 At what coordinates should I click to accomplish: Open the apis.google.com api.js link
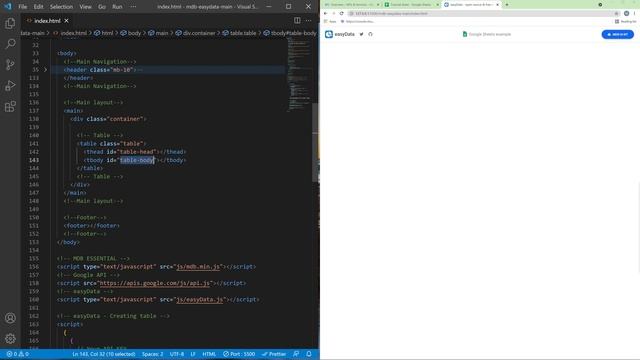[155, 283]
